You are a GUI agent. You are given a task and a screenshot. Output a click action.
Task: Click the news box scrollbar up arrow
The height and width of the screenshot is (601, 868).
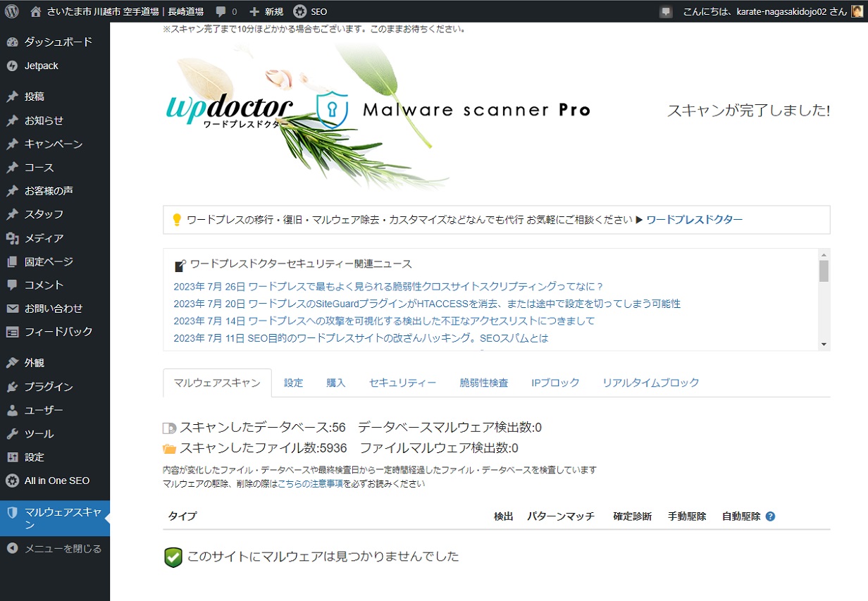click(x=824, y=254)
